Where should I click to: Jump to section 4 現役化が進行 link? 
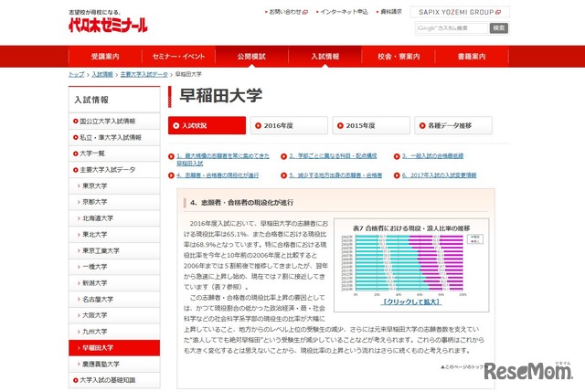[218, 175]
